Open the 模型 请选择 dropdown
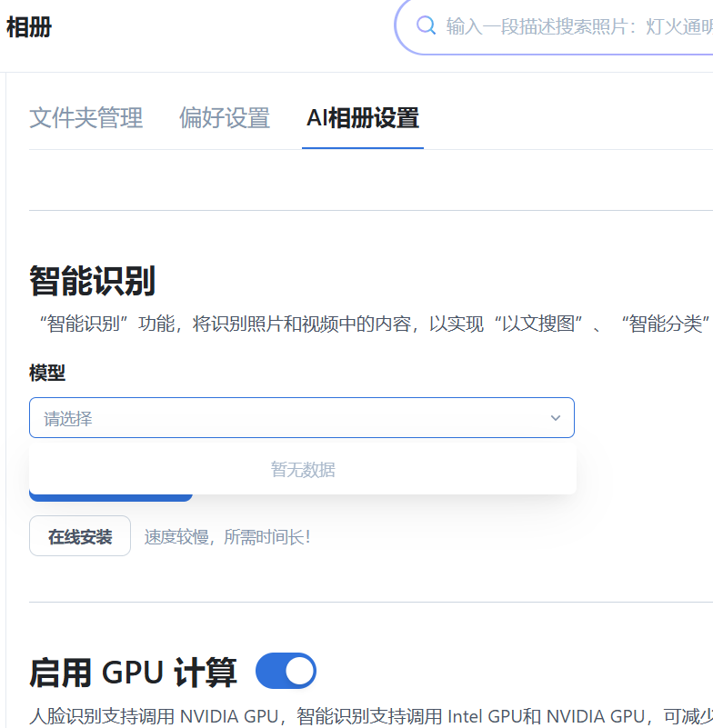 pos(302,418)
